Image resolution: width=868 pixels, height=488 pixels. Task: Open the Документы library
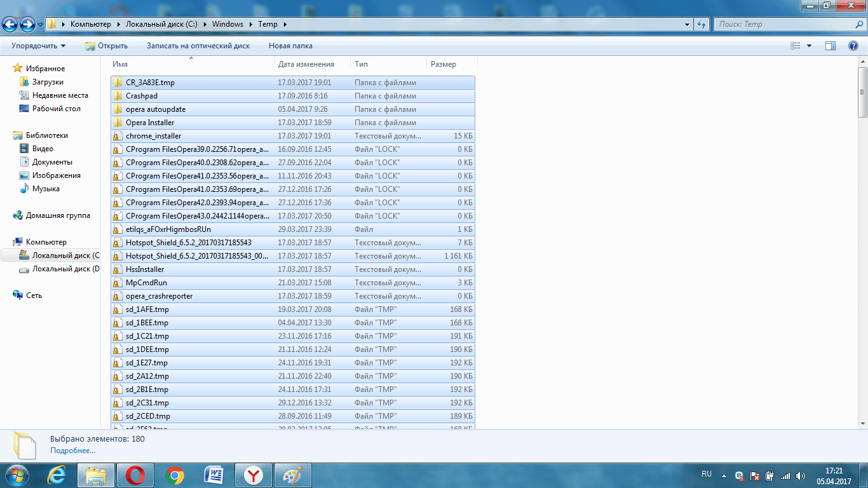tap(52, 162)
